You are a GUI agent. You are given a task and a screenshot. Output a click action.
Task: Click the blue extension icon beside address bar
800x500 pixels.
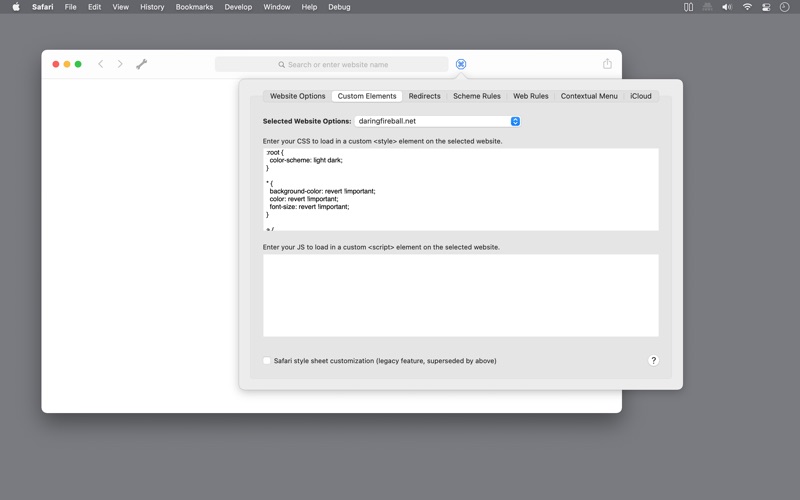461,64
